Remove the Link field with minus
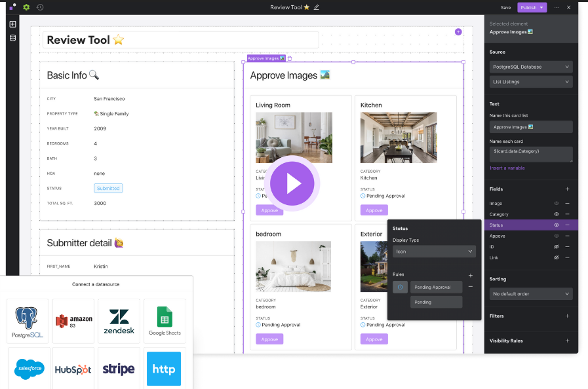Screen dimensions: 588x389 [x=568, y=257]
